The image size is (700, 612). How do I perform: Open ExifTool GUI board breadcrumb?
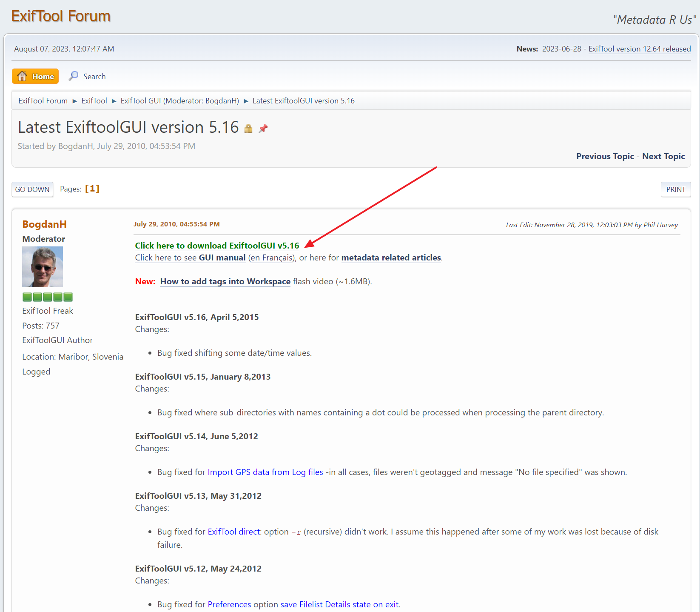(141, 101)
